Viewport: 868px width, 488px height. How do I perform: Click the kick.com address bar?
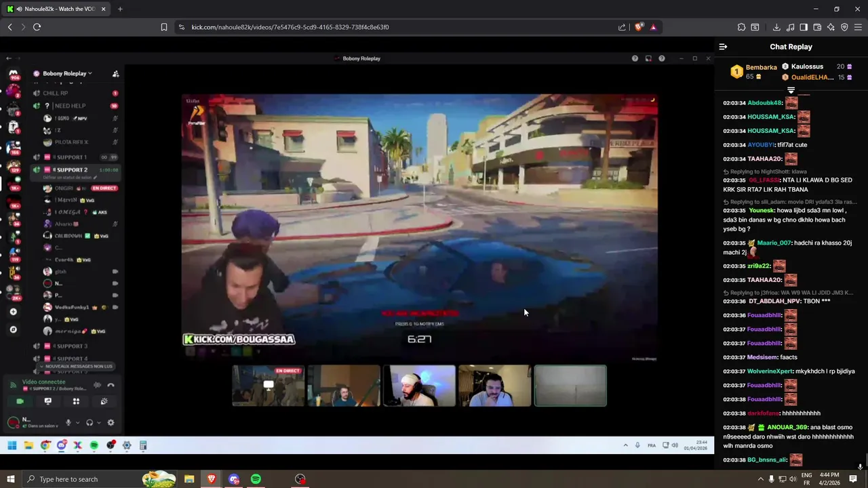tap(400, 27)
